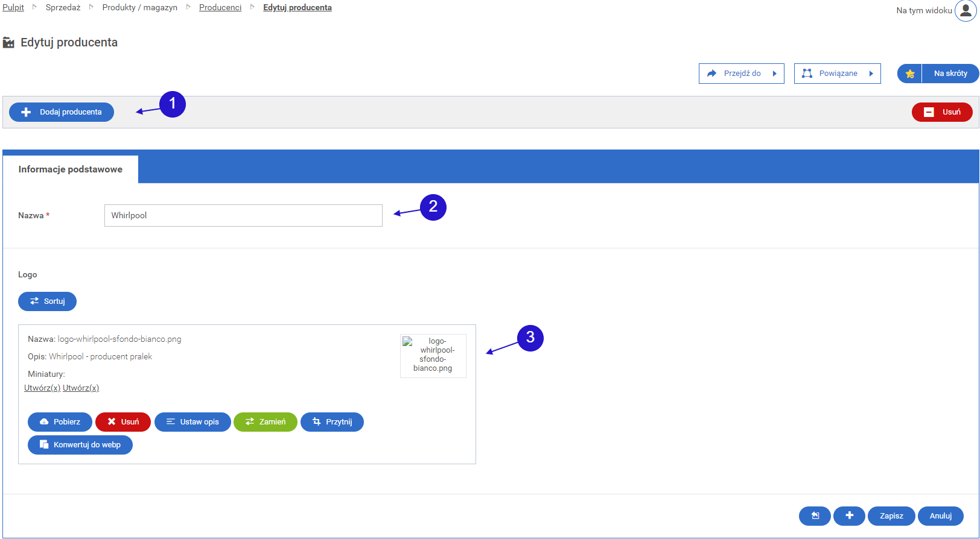Open Produkty / magazyn breadcrumb
This screenshot has width=980, height=539.
point(140,8)
